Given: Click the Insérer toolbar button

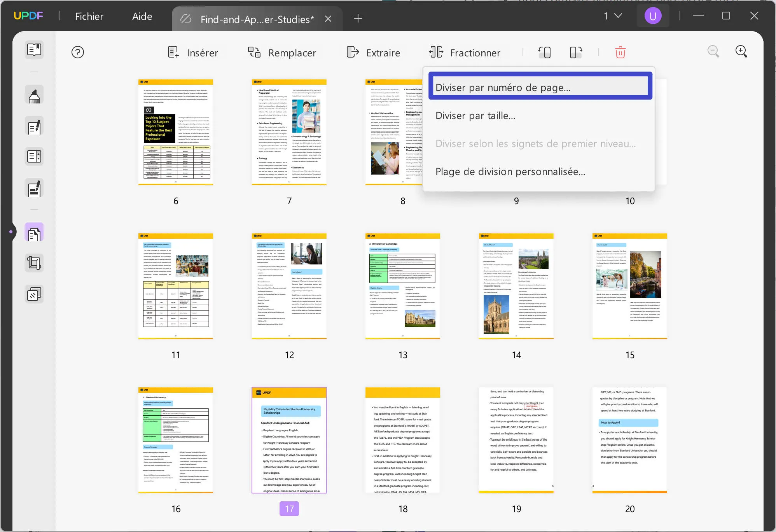Looking at the screenshot, I should click(194, 52).
